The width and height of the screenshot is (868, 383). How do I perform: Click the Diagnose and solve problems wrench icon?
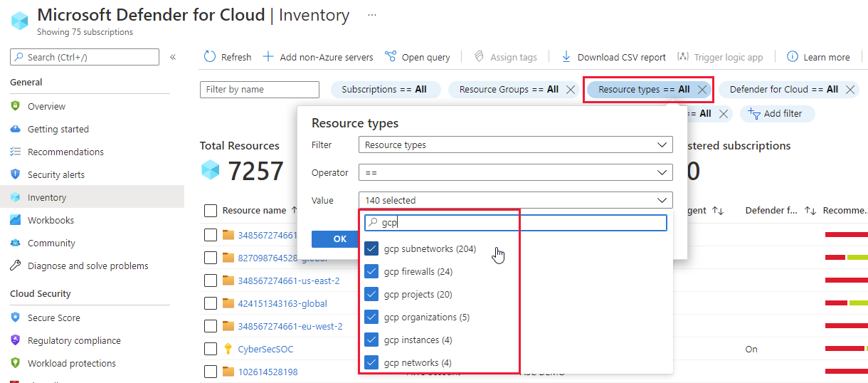coord(16,266)
